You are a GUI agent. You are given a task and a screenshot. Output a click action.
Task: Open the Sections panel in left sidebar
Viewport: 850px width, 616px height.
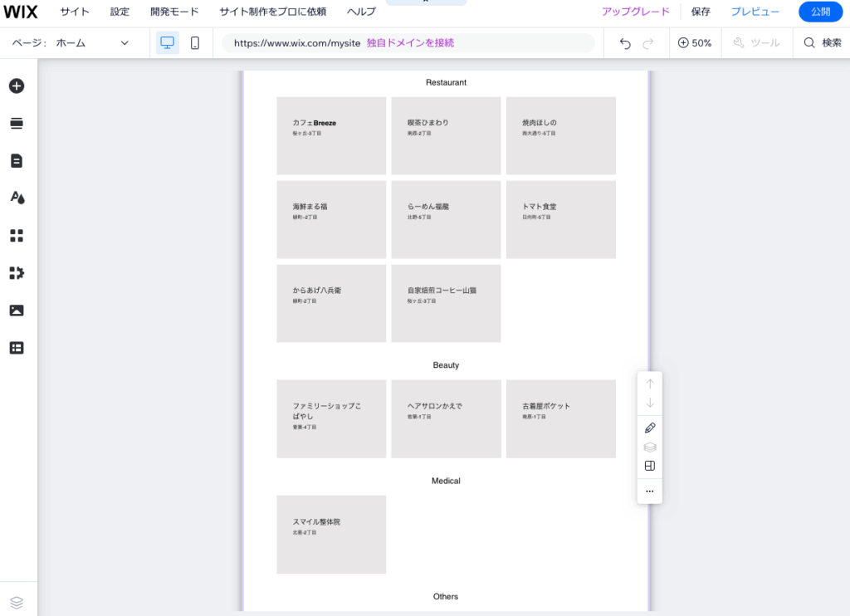[x=17, y=124]
